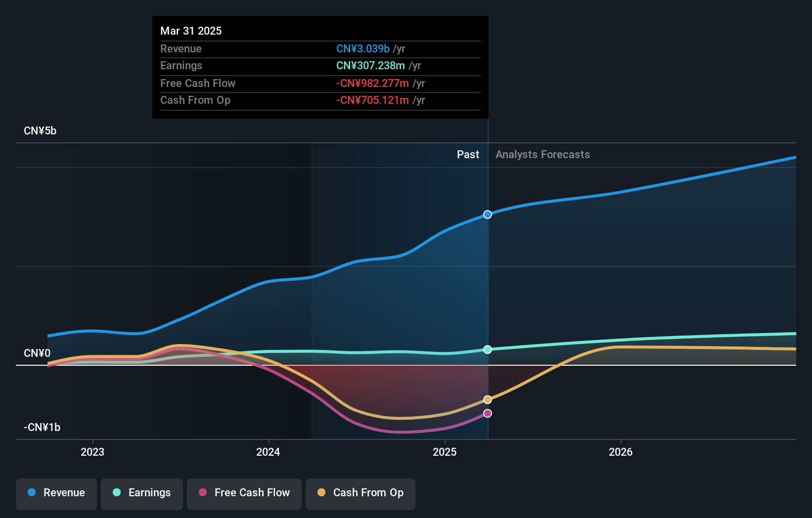
Task: Click the Analysts Forecasts label
Action: 542,155
